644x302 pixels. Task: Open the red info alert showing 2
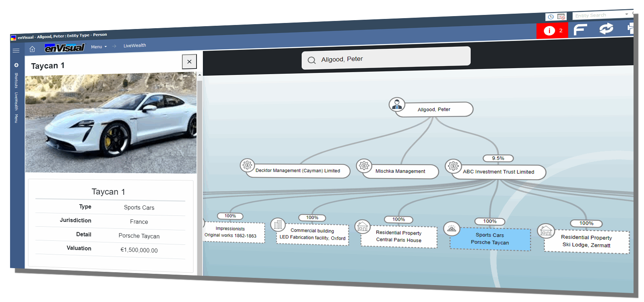[x=552, y=31]
